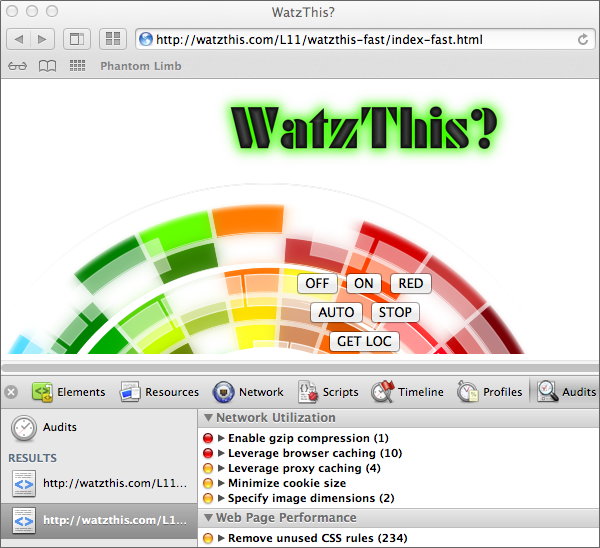Click the WatzThis? logo heading
The height and width of the screenshot is (548, 600).
coord(364,129)
